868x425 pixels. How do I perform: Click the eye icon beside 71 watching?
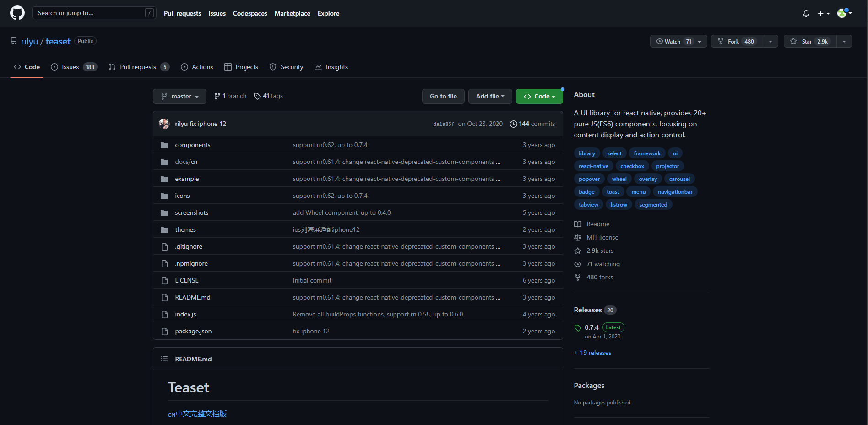[578, 264]
